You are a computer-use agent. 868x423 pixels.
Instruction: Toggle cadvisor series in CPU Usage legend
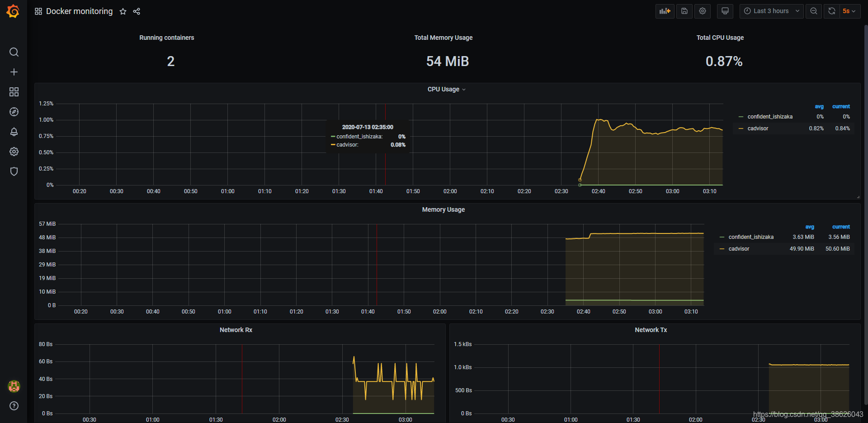click(758, 128)
